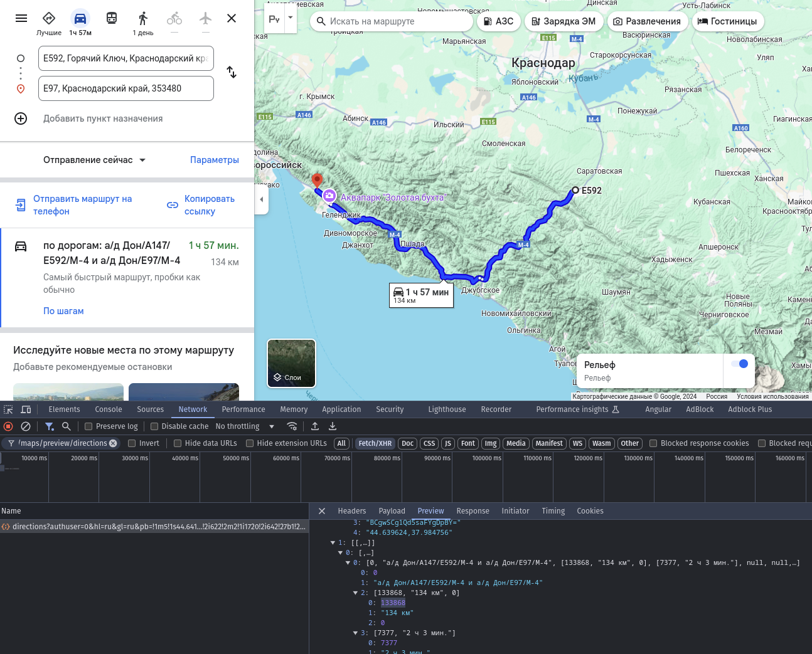812x654 pixels.
Task: Open the No throttling dropdown
Action: click(245, 426)
